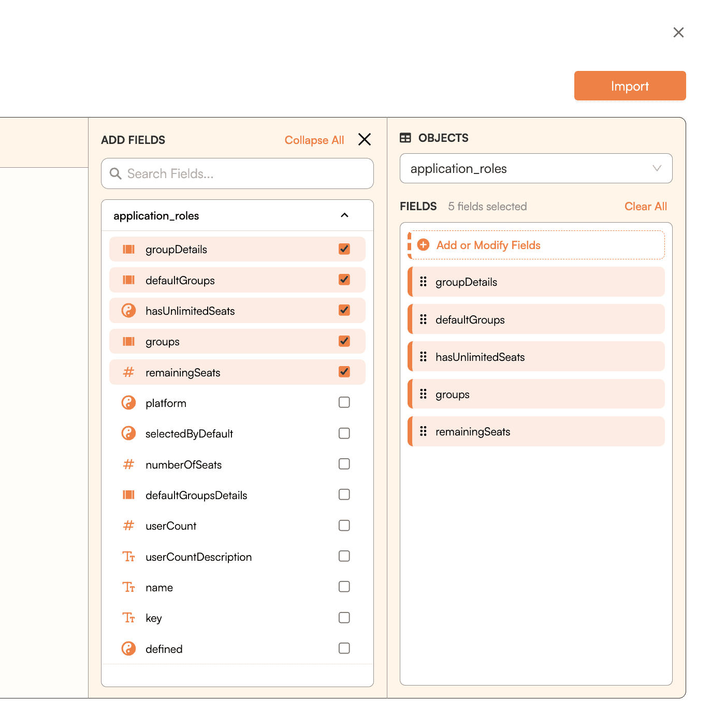Click the Import button

pos(630,86)
